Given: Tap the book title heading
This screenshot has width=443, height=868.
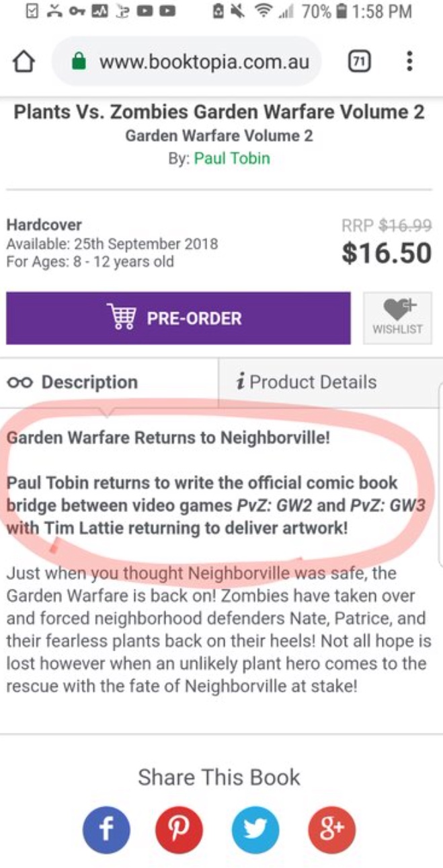Looking at the screenshot, I should [x=219, y=112].
